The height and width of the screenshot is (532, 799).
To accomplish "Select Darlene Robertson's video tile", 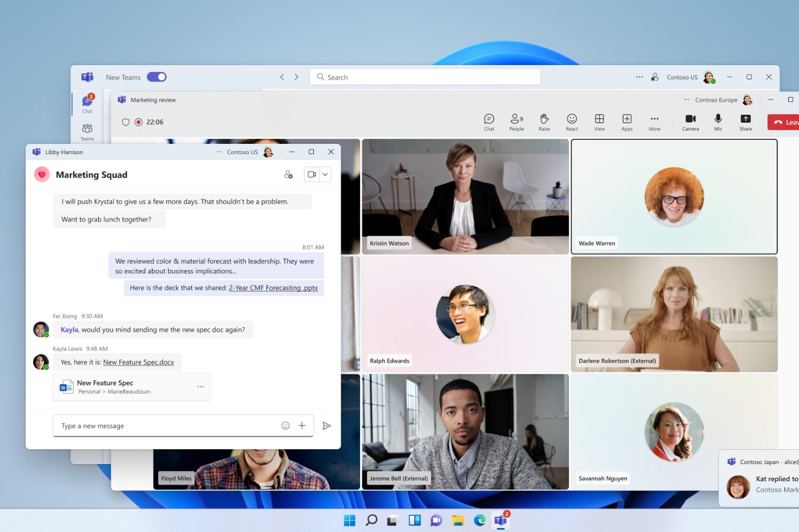I will point(674,314).
